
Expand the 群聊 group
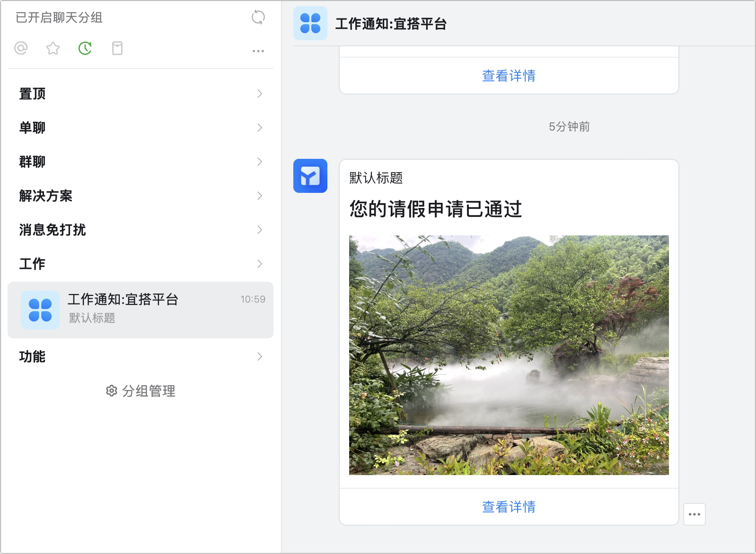(x=141, y=162)
